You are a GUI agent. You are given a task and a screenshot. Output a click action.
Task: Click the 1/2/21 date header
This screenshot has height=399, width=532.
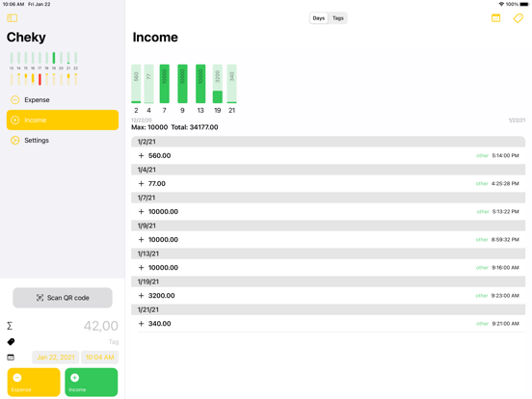point(328,142)
